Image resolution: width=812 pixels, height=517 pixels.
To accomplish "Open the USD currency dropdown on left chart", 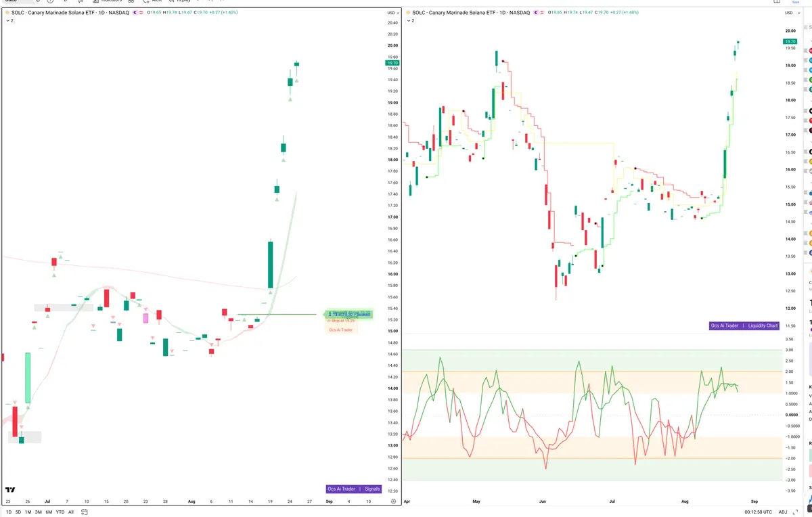I will click(392, 13).
